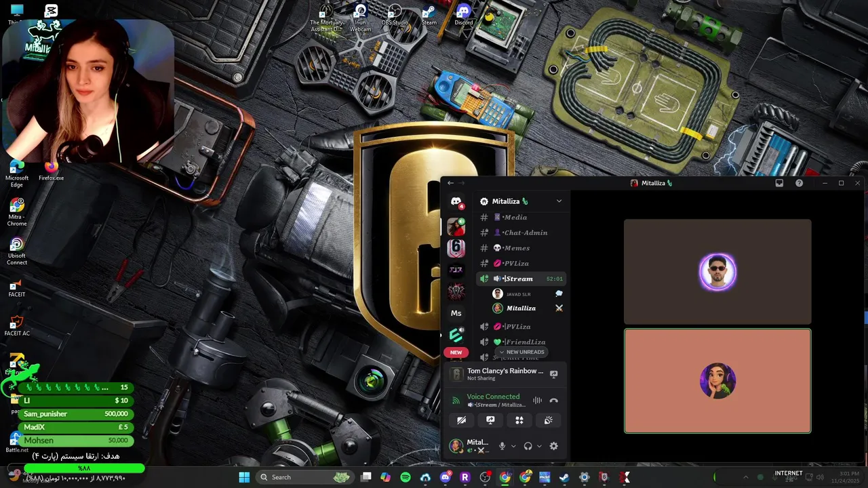Open Ubisoft Connect desktop icon
The image size is (868, 488).
(x=17, y=251)
